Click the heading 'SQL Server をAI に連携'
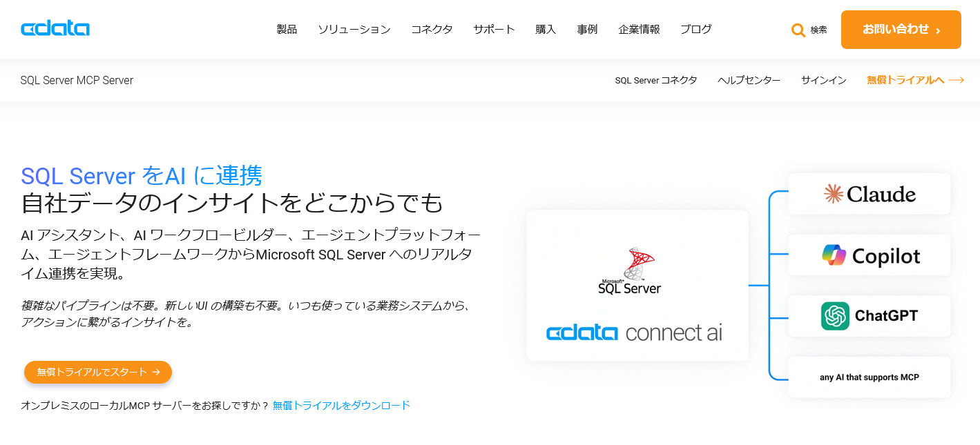Viewport: 980px width, 445px height. pos(142,175)
